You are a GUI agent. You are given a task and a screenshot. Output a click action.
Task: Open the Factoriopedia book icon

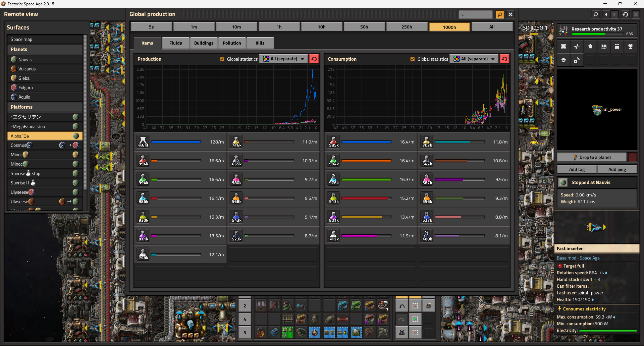(603, 47)
